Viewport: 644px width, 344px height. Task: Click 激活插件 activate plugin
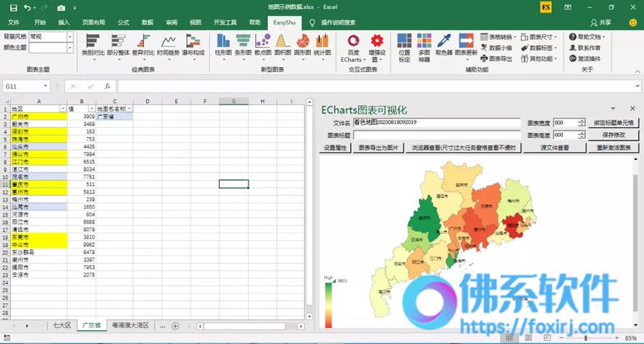coord(585,59)
